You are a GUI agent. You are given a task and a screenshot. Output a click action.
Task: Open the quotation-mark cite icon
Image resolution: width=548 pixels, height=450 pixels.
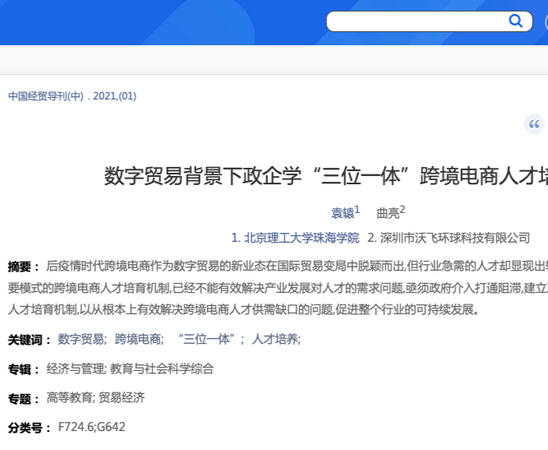pos(534,124)
